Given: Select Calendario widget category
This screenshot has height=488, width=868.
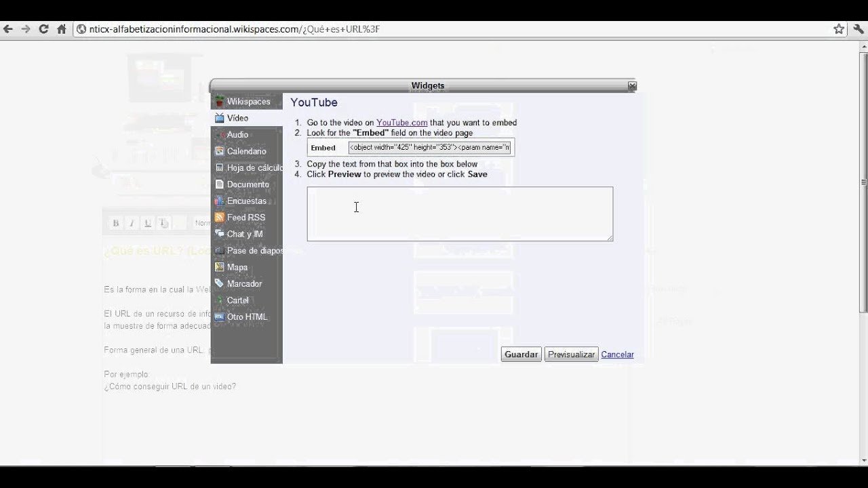Looking at the screenshot, I should 247,151.
